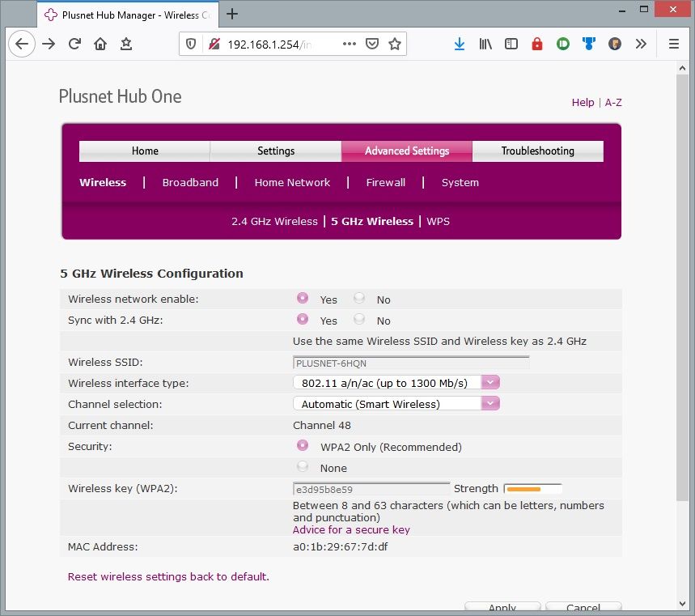
Task: Open the Channel selection dropdown
Action: point(490,403)
